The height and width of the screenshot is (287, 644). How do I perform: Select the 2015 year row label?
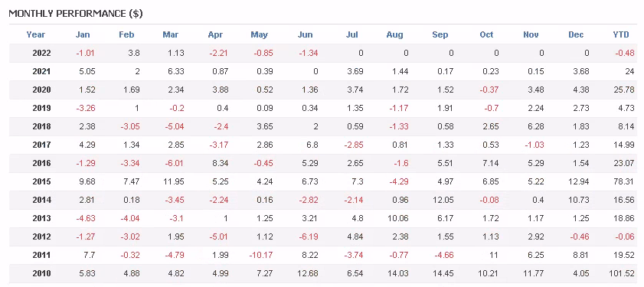click(41, 181)
